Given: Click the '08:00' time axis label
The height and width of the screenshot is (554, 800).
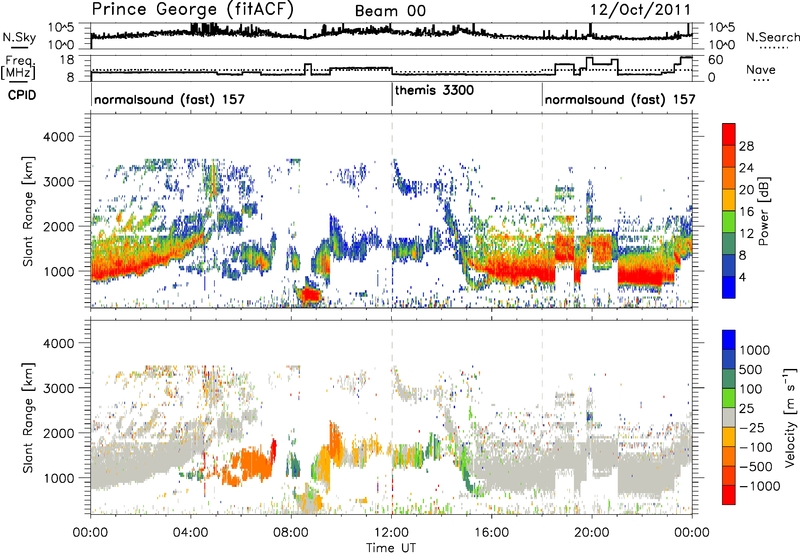Looking at the screenshot, I should click(291, 533).
